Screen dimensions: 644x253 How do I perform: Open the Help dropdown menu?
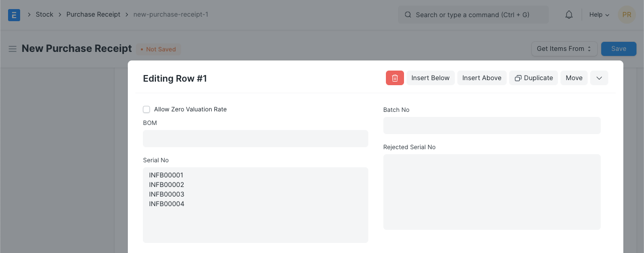click(x=599, y=15)
